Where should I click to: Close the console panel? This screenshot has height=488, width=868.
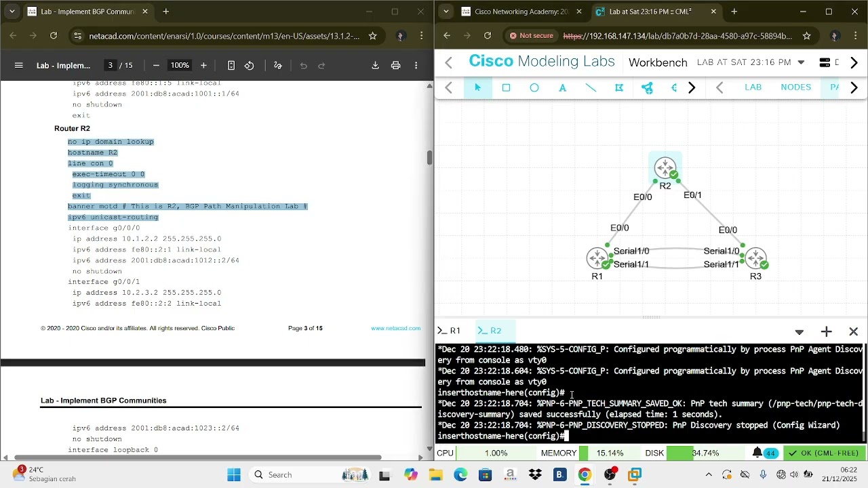(x=854, y=331)
